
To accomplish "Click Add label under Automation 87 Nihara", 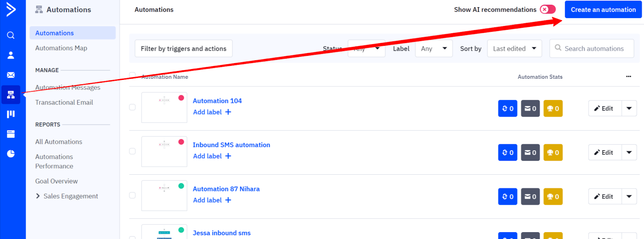I will [207, 200].
